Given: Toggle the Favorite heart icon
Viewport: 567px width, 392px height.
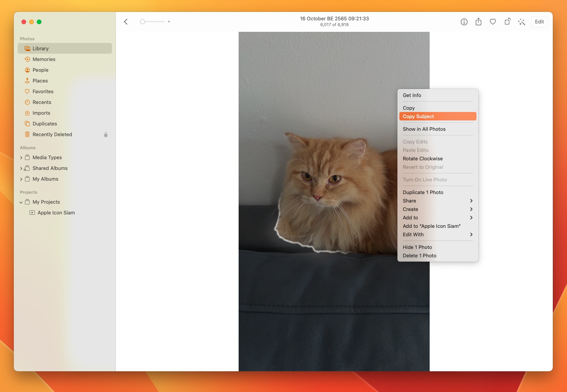Looking at the screenshot, I should click(493, 22).
